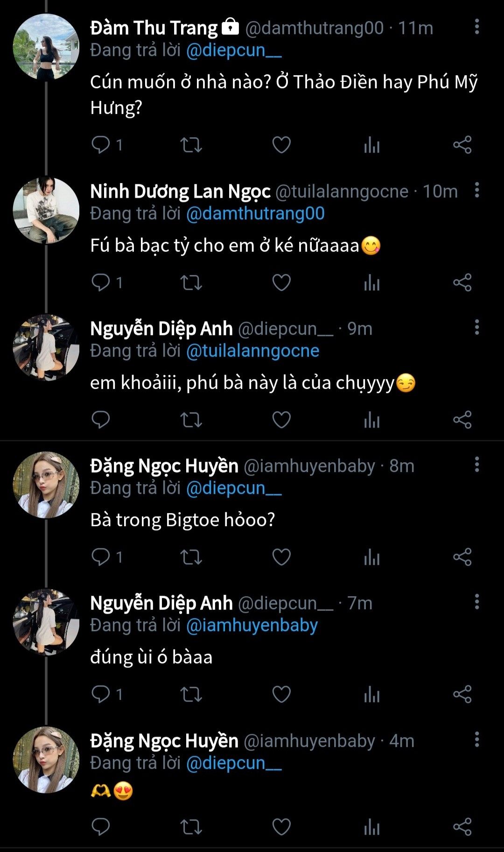The width and height of the screenshot is (504, 852).
Task: Open @iamhuyenbaby mention in Diệp Anh's reply
Action: [252, 626]
